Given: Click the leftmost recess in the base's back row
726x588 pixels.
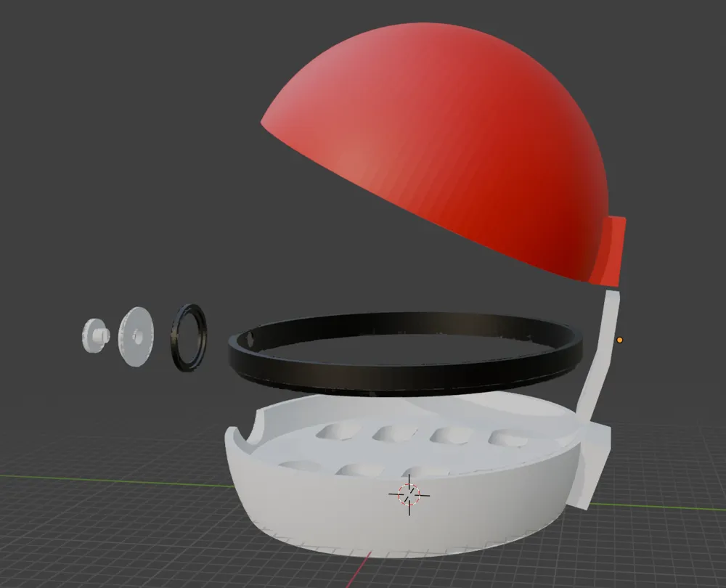Looking at the screenshot, I should 333,433.
